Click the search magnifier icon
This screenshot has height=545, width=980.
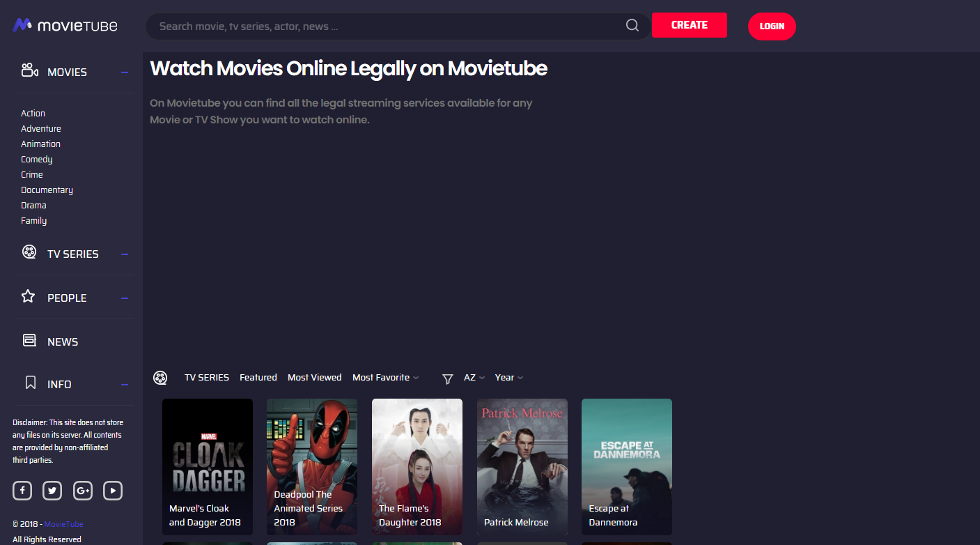click(x=632, y=25)
